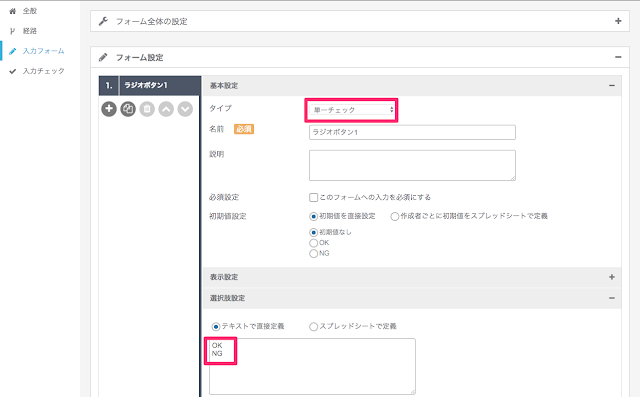Click the 名前 input field
Screen dimensions: 640x397
pyautogui.click(x=412, y=132)
